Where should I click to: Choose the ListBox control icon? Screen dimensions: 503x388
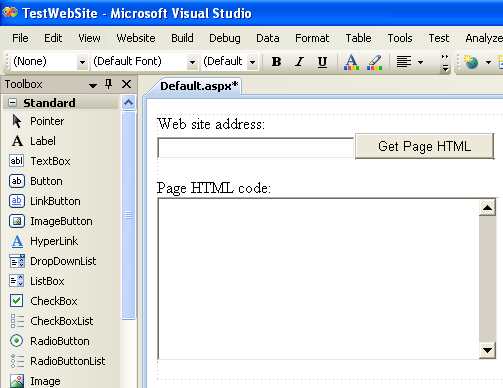16,281
